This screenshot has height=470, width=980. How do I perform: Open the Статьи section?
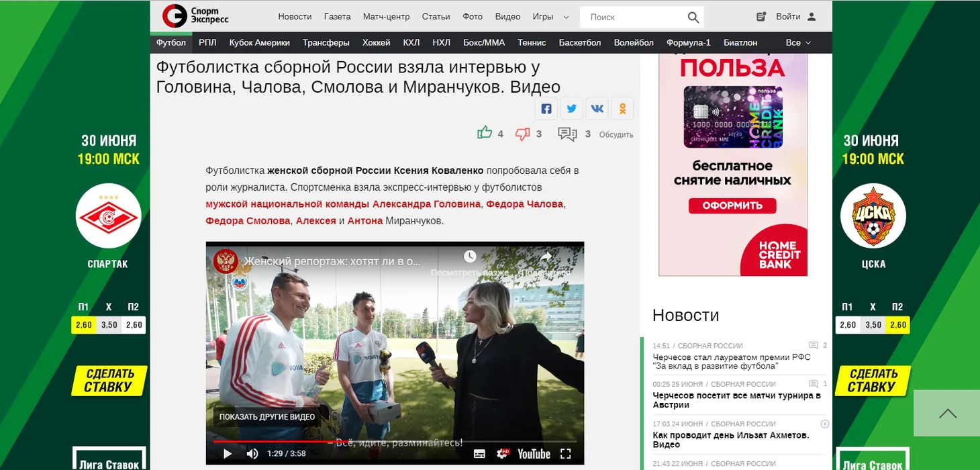436,17
